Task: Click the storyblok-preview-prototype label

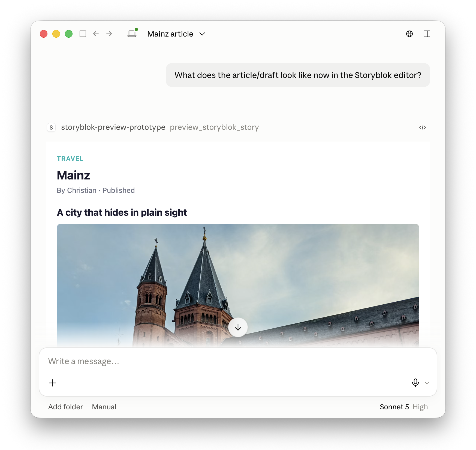Action: 113,127
